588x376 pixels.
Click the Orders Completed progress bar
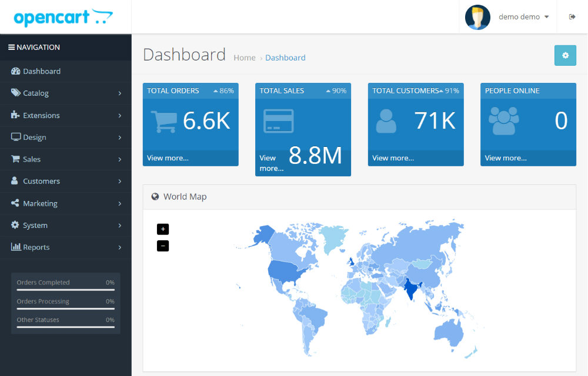coord(65,290)
